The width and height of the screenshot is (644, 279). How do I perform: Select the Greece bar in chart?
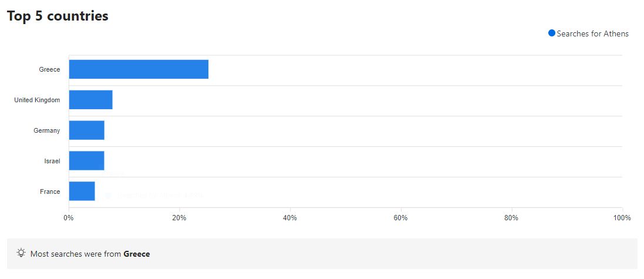point(139,69)
